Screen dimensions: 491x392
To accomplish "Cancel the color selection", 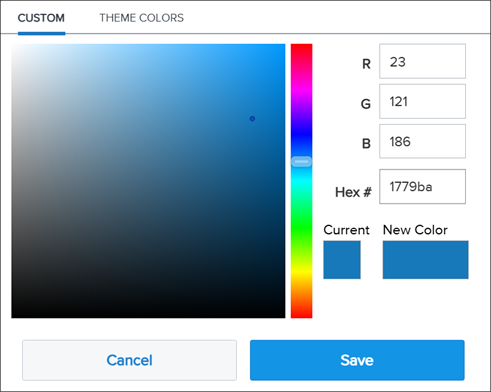I will pos(129,360).
